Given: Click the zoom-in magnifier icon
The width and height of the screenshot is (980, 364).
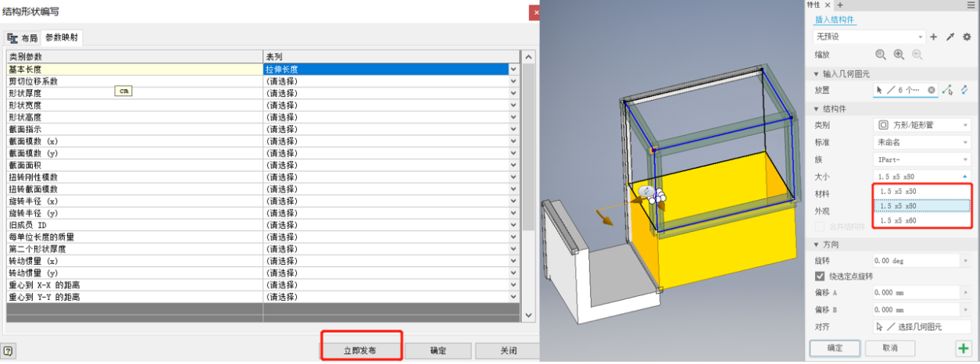Looking at the screenshot, I should click(900, 55).
